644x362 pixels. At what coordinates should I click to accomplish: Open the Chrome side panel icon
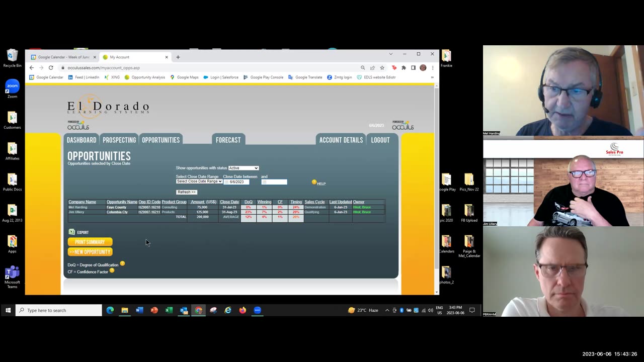point(413,68)
